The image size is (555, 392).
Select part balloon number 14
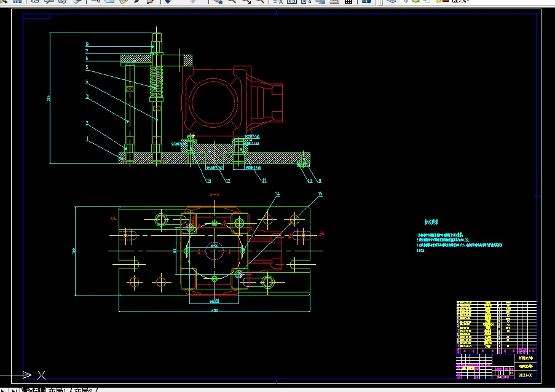278,194
